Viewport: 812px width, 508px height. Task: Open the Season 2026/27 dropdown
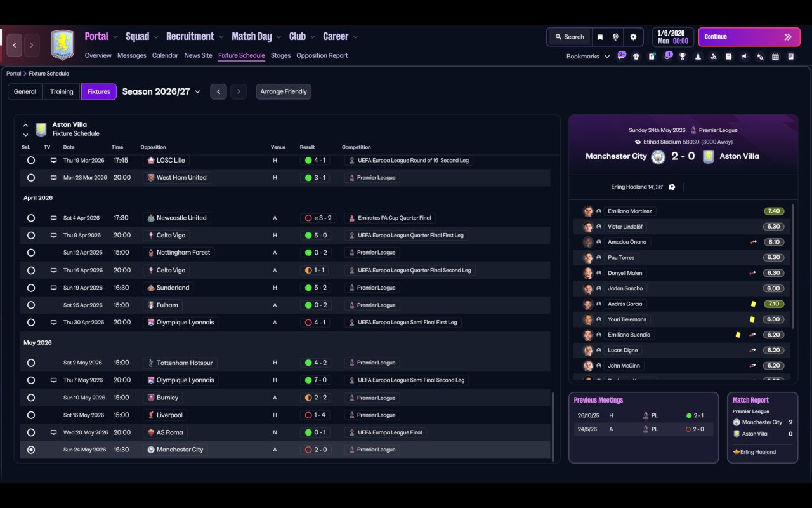(161, 91)
